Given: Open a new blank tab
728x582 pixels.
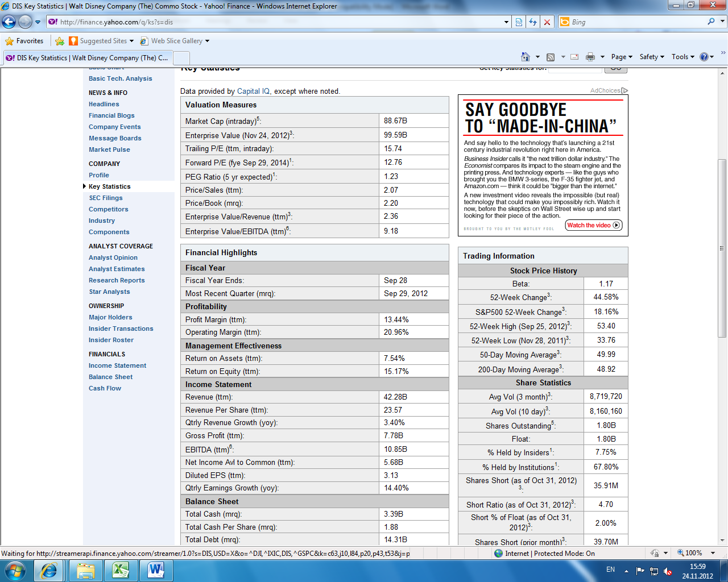Looking at the screenshot, I should pyautogui.click(x=181, y=58).
